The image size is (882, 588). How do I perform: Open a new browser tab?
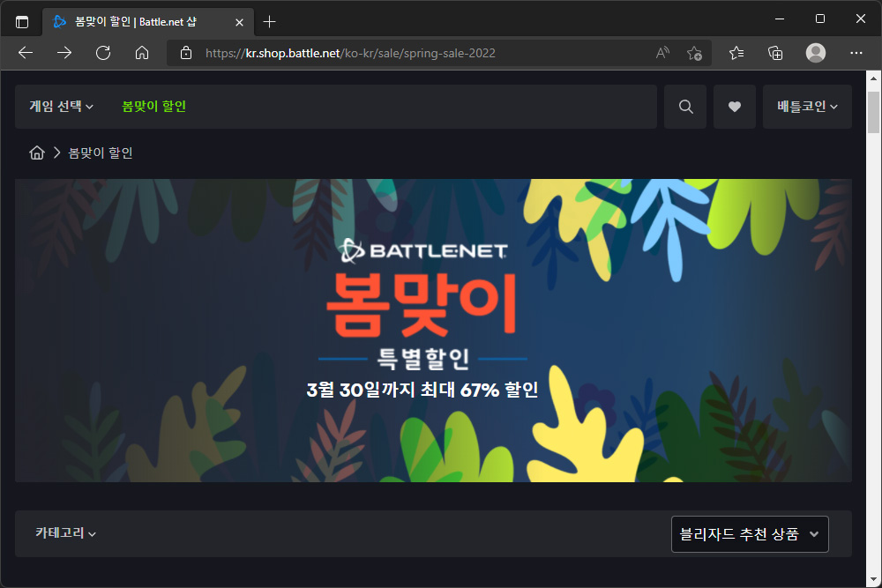[269, 22]
